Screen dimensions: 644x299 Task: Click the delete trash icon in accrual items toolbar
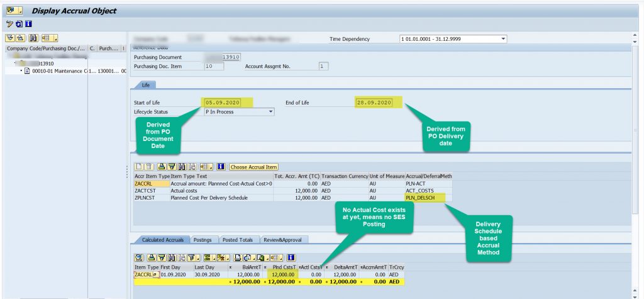[148, 167]
